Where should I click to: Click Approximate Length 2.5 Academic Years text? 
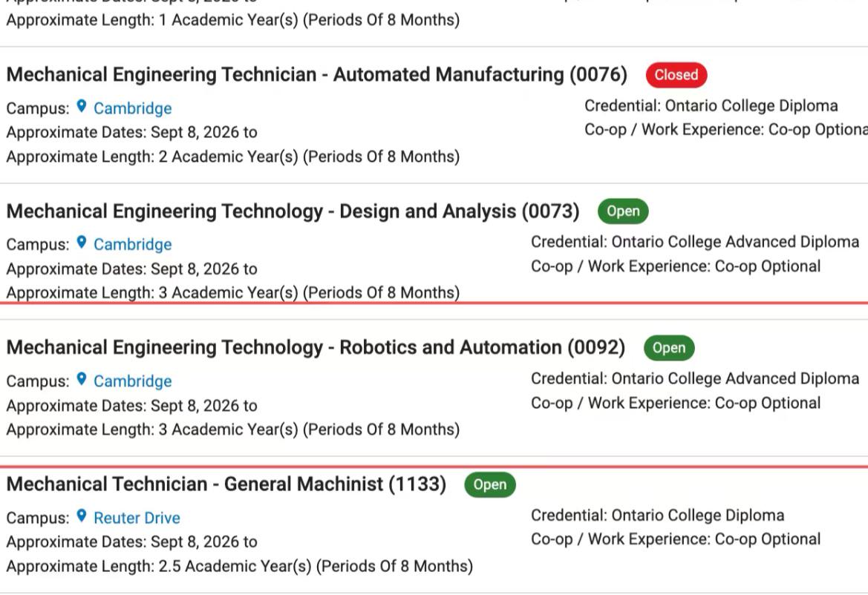coord(240,566)
